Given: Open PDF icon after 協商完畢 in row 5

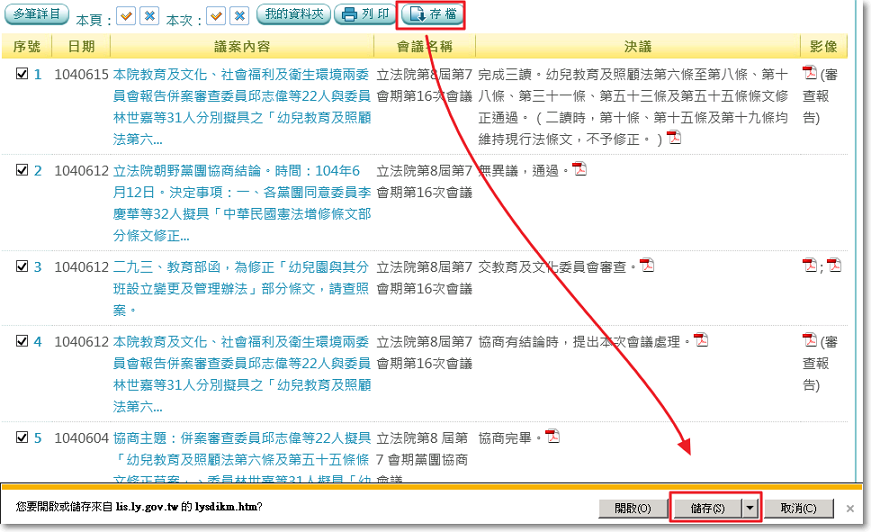Looking at the screenshot, I should [552, 436].
